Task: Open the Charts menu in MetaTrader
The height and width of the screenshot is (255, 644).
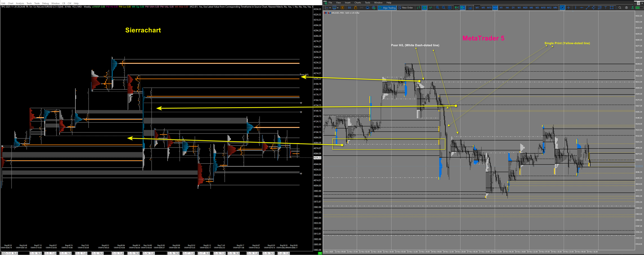Action: coord(358,2)
